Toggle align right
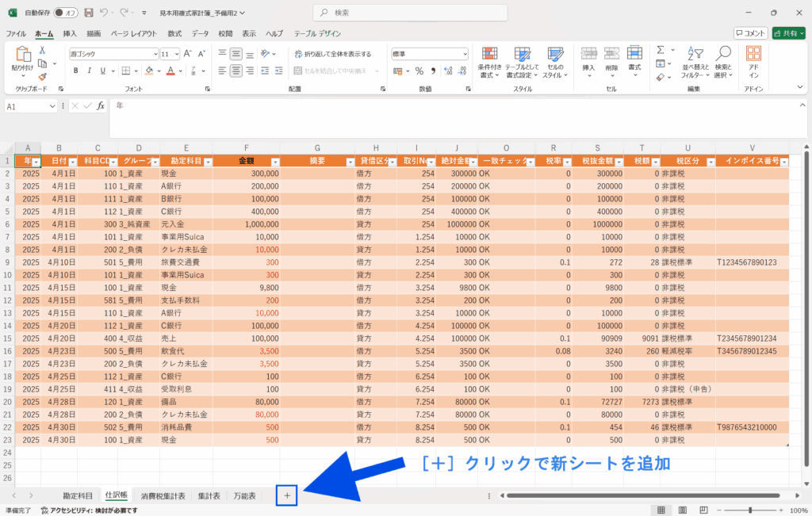This screenshot has height=516, width=812. coord(250,71)
